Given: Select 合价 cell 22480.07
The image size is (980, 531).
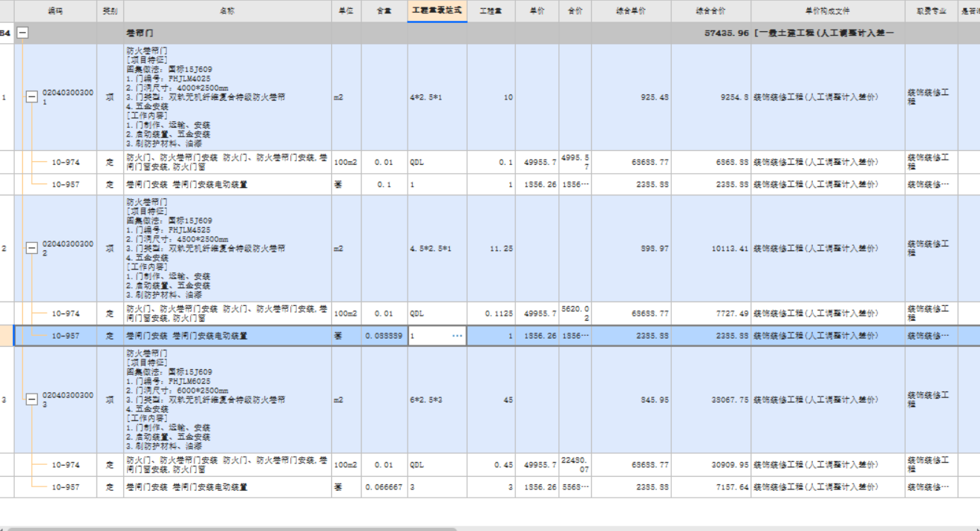Looking at the screenshot, I should click(575, 465).
